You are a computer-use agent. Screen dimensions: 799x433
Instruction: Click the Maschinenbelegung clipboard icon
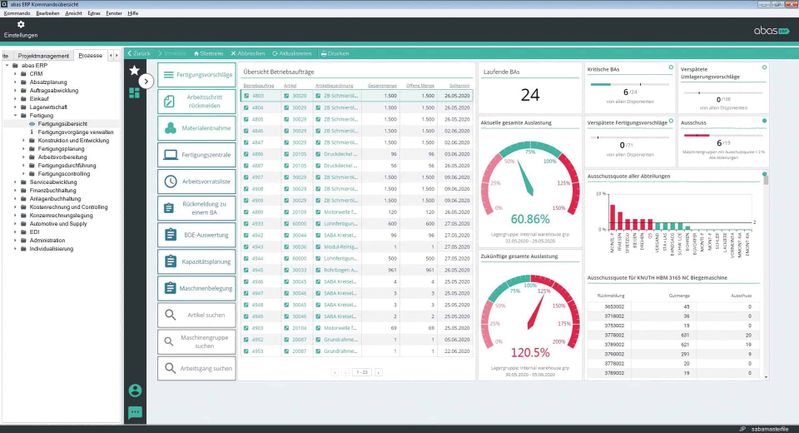pos(170,288)
